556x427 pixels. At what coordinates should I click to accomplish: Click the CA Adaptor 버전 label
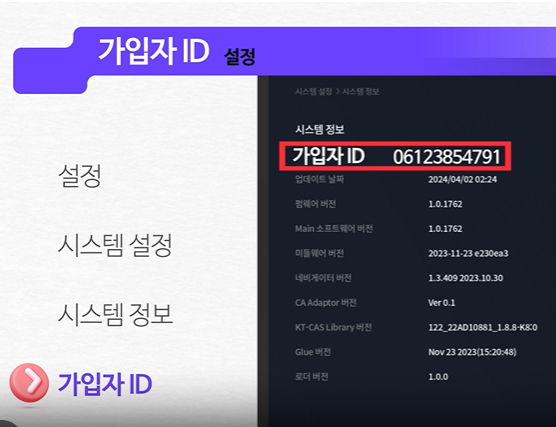(x=326, y=303)
